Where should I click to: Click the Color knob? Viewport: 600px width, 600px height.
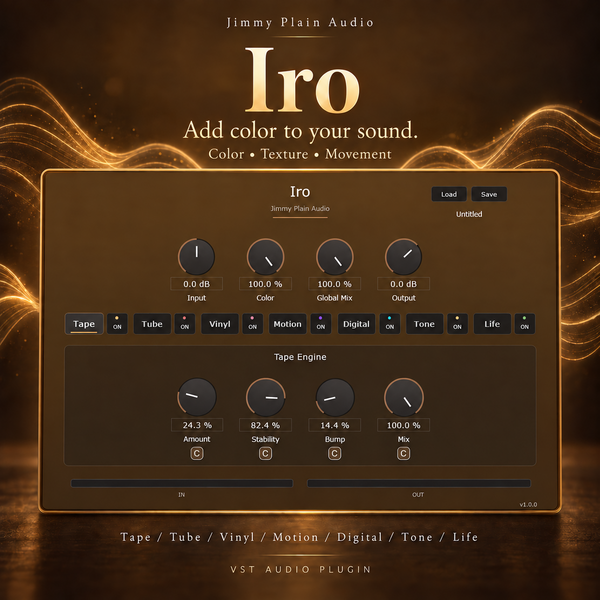point(265,257)
